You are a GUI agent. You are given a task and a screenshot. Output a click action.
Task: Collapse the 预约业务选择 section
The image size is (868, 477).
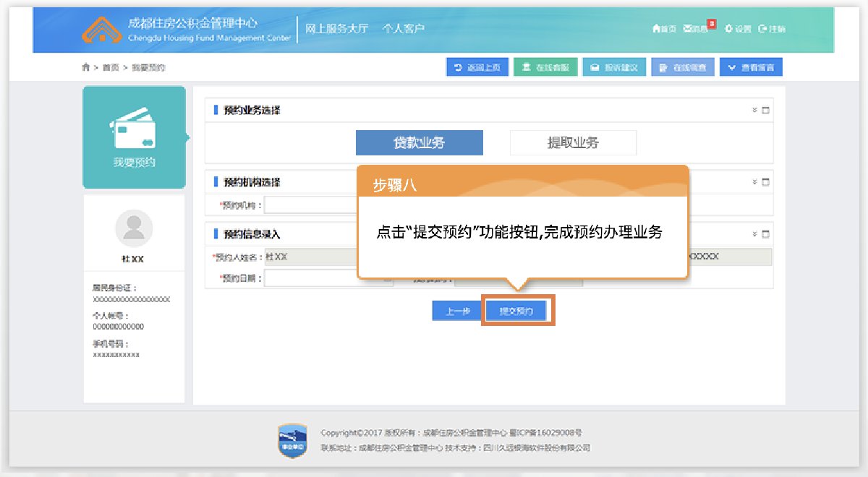pyautogui.click(x=754, y=111)
